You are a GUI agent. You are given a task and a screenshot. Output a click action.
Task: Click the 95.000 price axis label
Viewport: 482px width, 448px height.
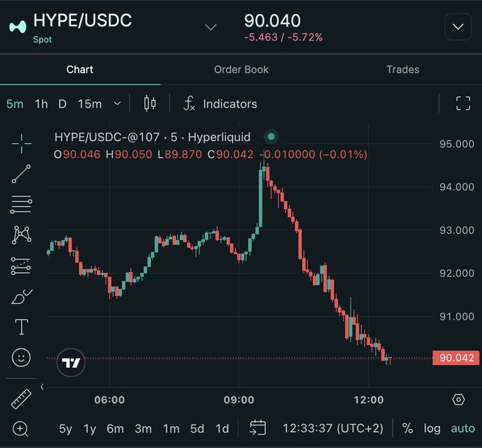[x=456, y=144]
